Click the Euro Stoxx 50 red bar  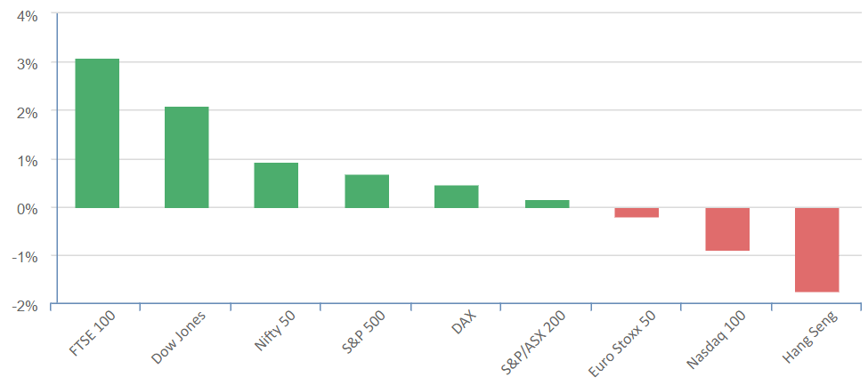(x=637, y=213)
